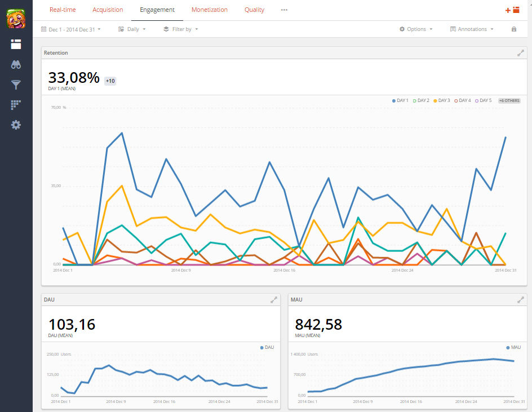This screenshot has width=532, height=412.
Task: Click the DAY 1 (MEAN) label
Action: tap(62, 88)
